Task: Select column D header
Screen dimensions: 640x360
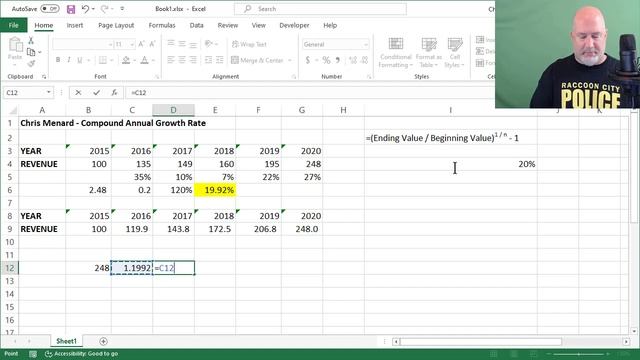Action: click(173, 110)
